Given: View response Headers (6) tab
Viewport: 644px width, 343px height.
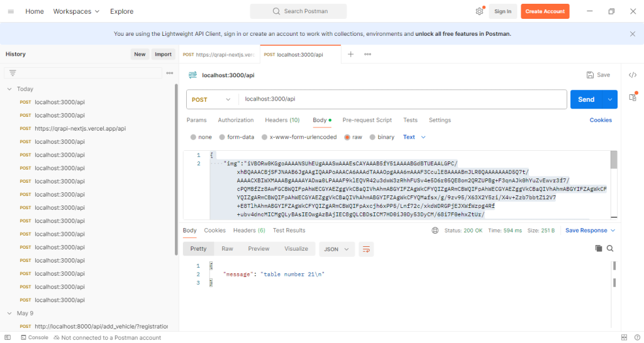Looking at the screenshot, I should 249,231.
